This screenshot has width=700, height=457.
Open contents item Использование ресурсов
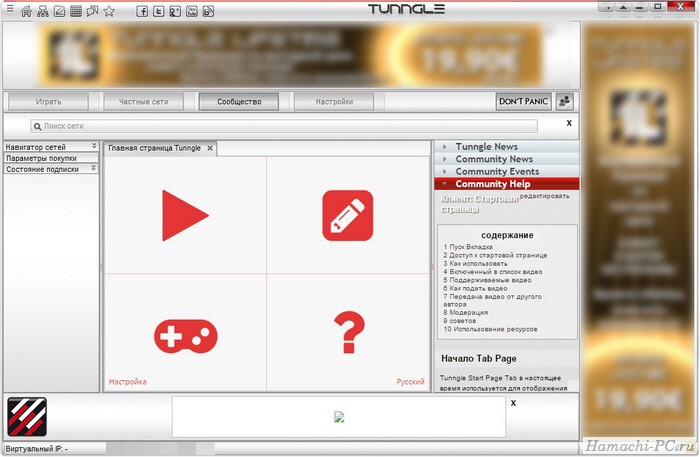tap(490, 329)
